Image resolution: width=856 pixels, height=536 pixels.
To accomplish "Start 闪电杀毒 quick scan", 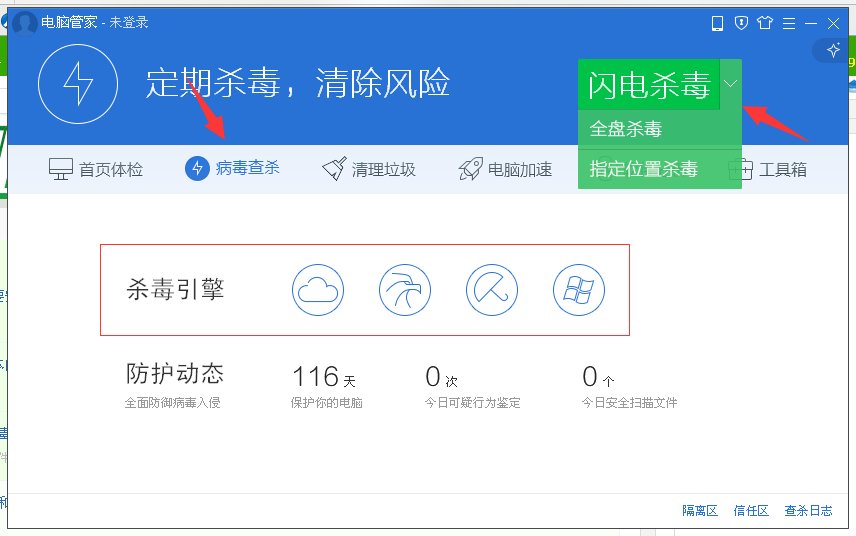I will [x=649, y=85].
